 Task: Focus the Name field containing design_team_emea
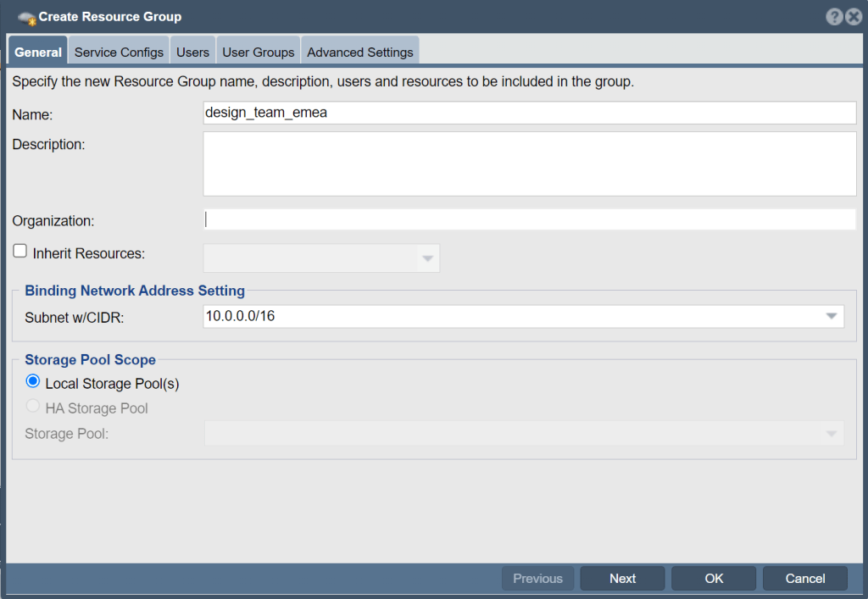point(529,113)
